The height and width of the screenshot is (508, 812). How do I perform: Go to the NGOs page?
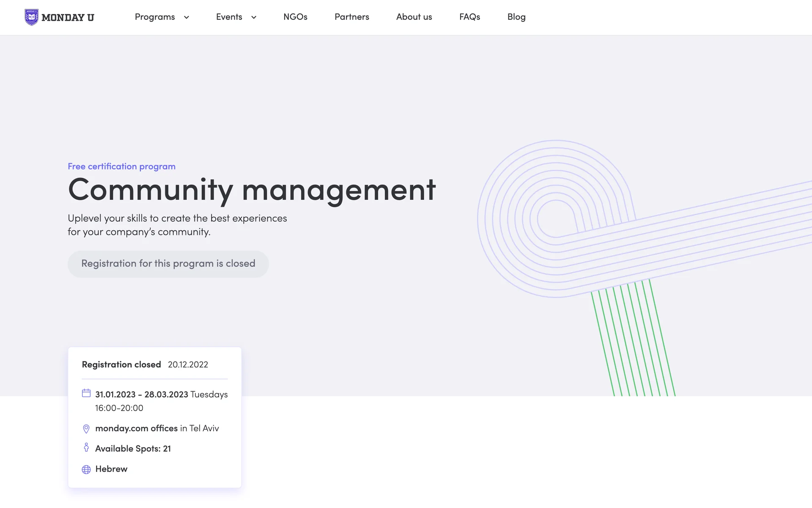click(x=295, y=17)
